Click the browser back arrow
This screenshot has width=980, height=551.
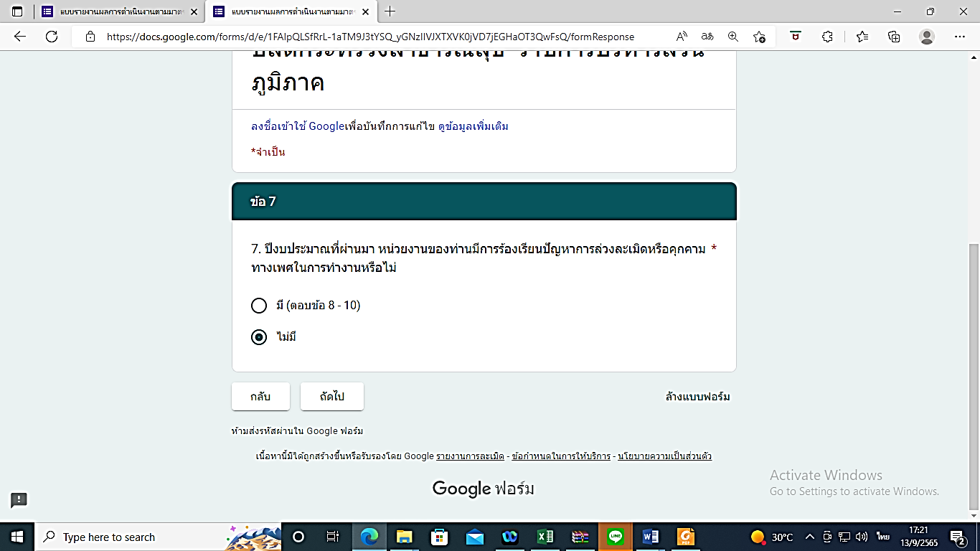(x=19, y=37)
